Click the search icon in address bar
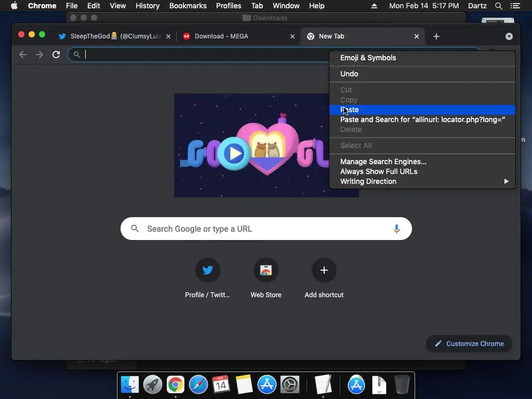532x399 pixels. 77,55
